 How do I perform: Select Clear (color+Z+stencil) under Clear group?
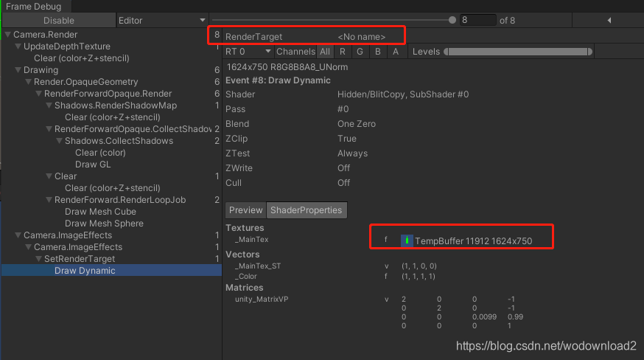point(113,188)
